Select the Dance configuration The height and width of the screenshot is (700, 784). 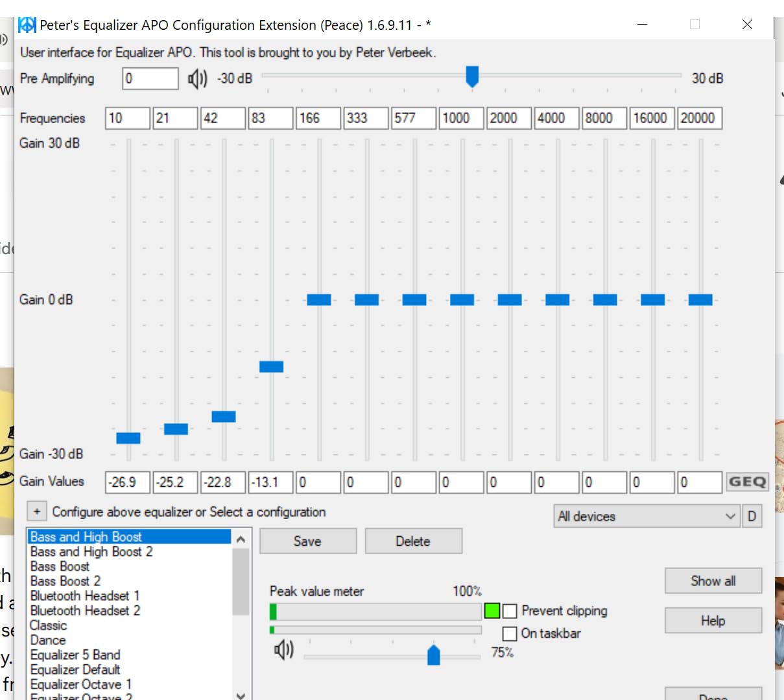tap(130, 640)
